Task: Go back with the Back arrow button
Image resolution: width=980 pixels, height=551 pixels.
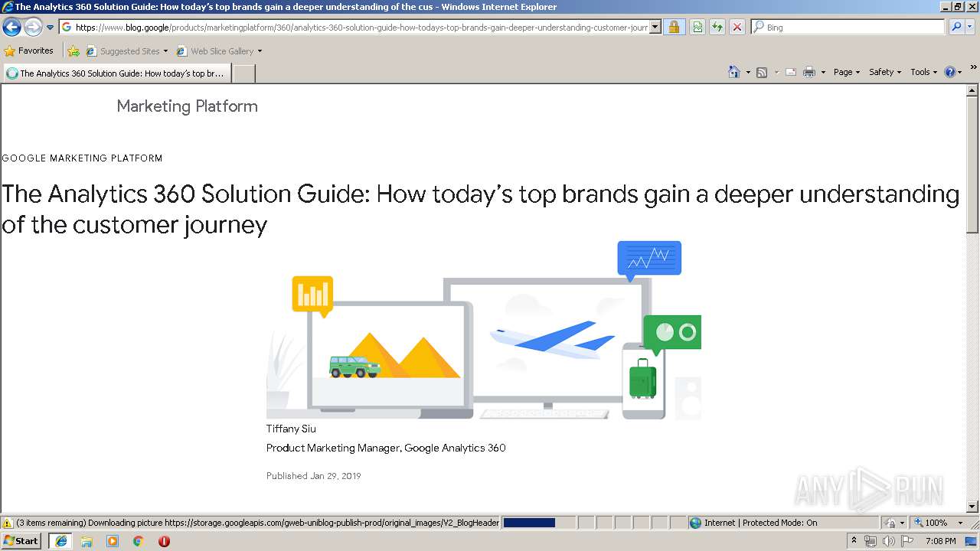Action: (11, 28)
